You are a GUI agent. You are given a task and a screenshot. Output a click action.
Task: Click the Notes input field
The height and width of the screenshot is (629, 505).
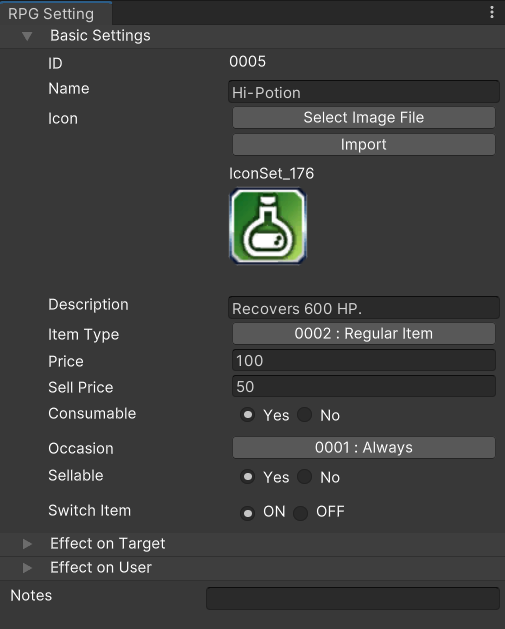tap(353, 599)
